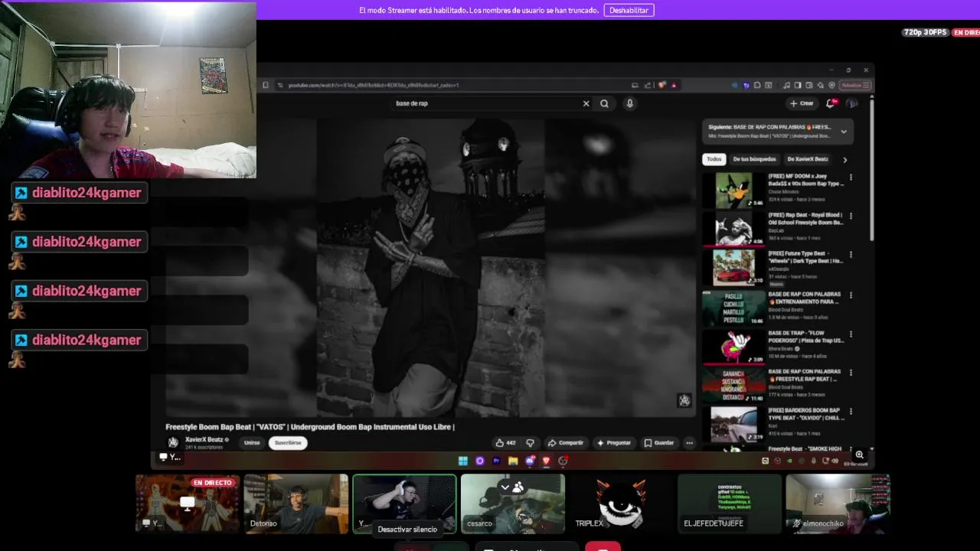Viewport: 980px width, 551px height.
Task: Open Premiere Pro icon in shared taskbar
Action: [x=496, y=461]
